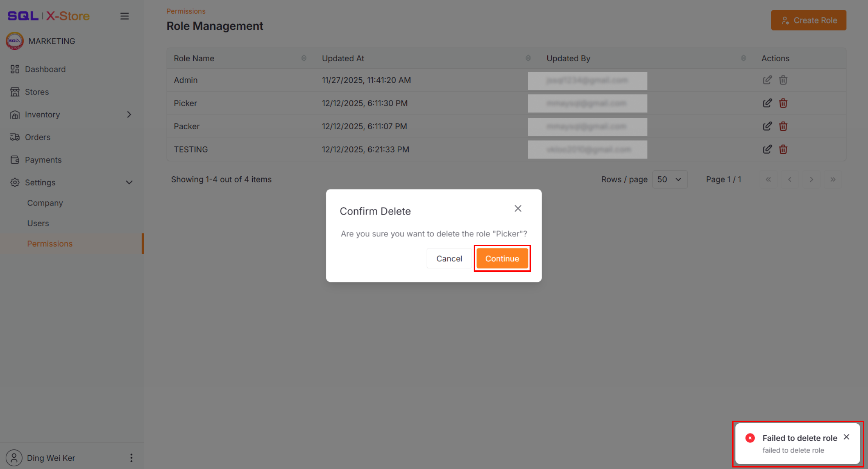868x469 pixels.
Task: Click the Create Role button
Action: (808, 20)
